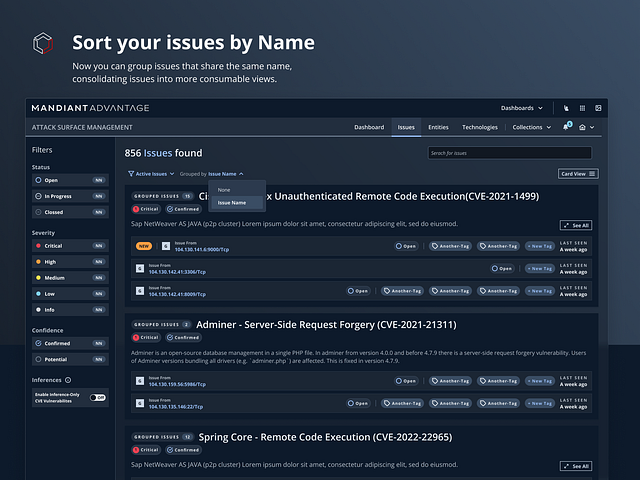Click the Confirmed badge on Spring Core issue
The height and width of the screenshot is (480, 640).
click(x=183, y=450)
